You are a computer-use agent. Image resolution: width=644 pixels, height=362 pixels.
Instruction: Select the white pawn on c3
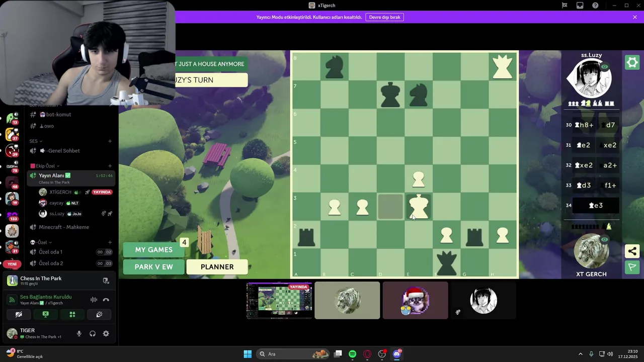point(362,208)
